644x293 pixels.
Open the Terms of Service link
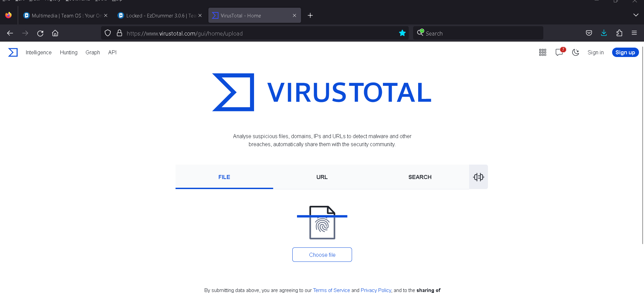click(x=332, y=290)
